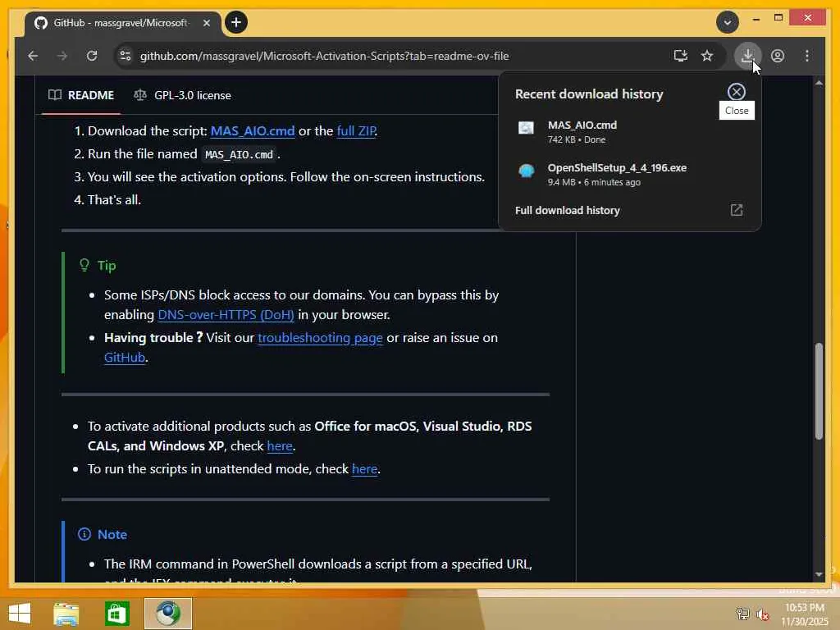Switch to the README tab

click(81, 95)
